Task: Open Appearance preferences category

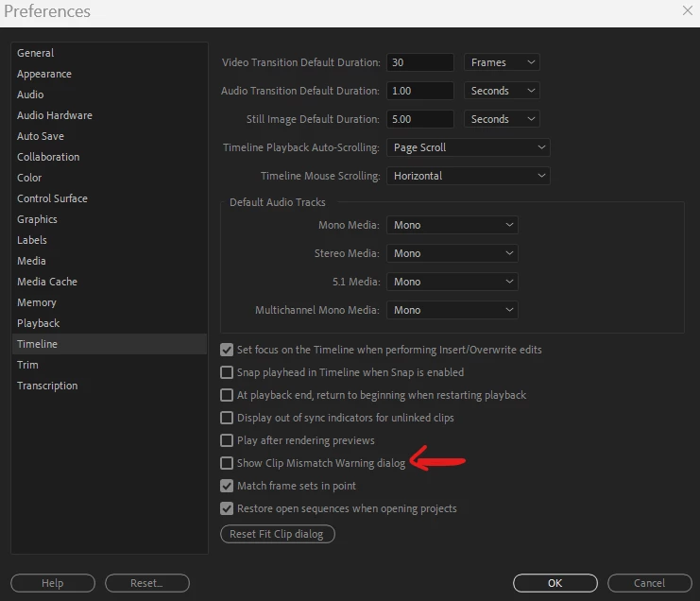Action: (110, 74)
